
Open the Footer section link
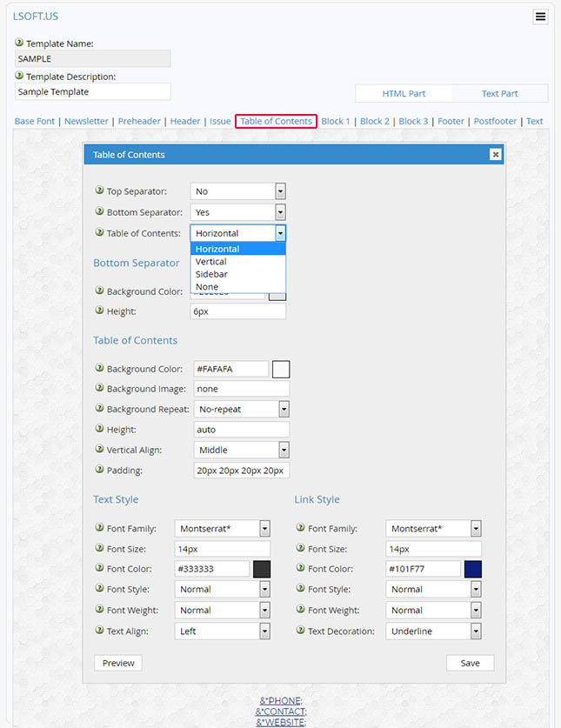click(451, 121)
